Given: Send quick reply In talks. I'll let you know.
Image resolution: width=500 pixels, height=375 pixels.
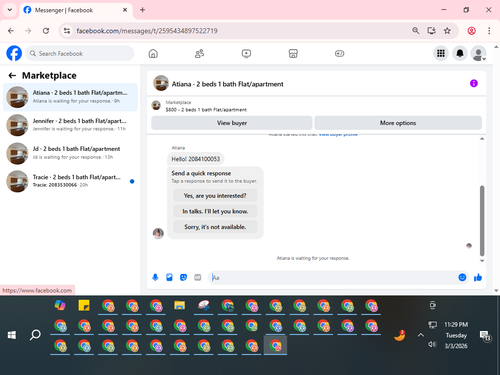Looking at the screenshot, I should [215, 211].
